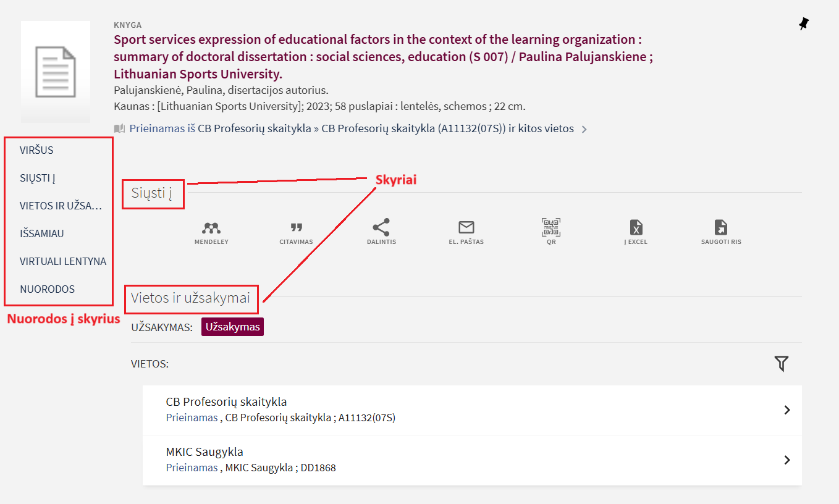Viewport: 839px width, 504px height.
Task: Send record via El. paštas icon
Action: pyautogui.click(x=466, y=227)
